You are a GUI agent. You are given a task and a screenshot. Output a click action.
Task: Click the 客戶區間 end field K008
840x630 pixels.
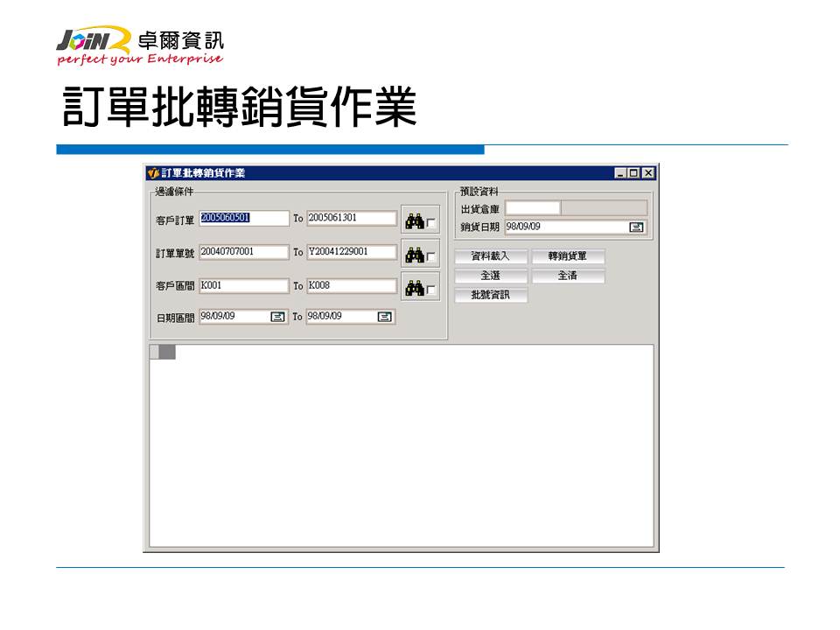tap(351, 286)
